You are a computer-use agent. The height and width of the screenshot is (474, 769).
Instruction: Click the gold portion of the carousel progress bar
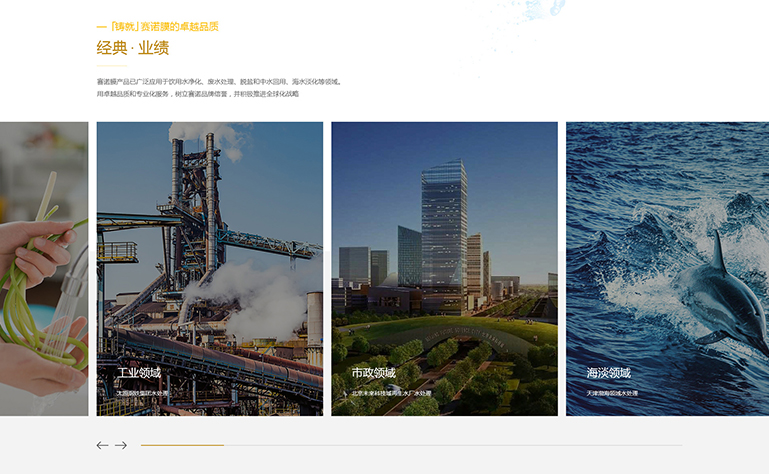tap(181, 445)
